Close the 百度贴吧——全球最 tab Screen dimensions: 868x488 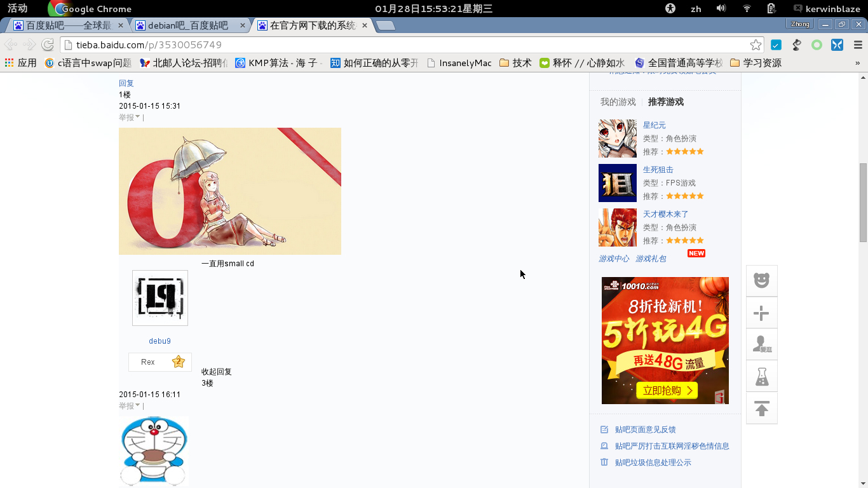(121, 25)
